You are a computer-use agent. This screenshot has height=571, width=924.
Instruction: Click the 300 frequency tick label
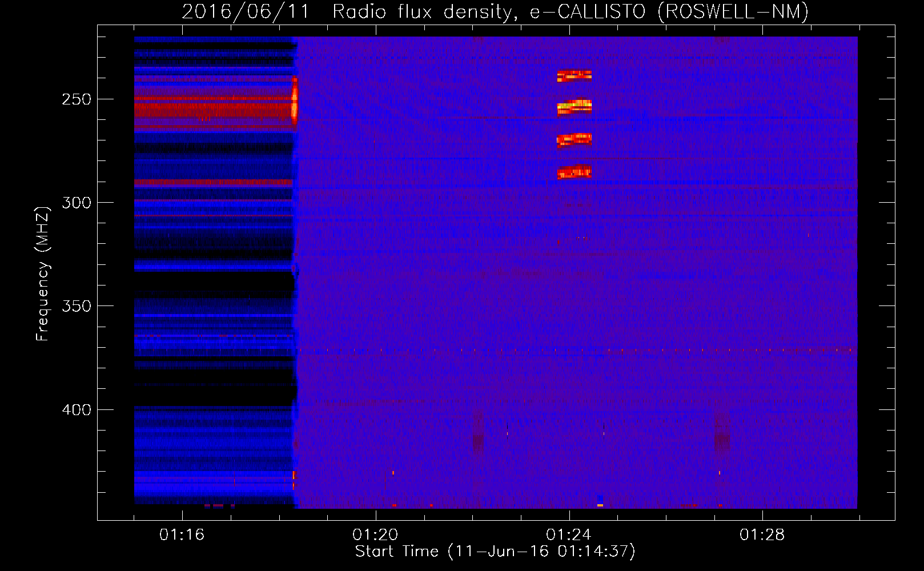tap(77, 203)
